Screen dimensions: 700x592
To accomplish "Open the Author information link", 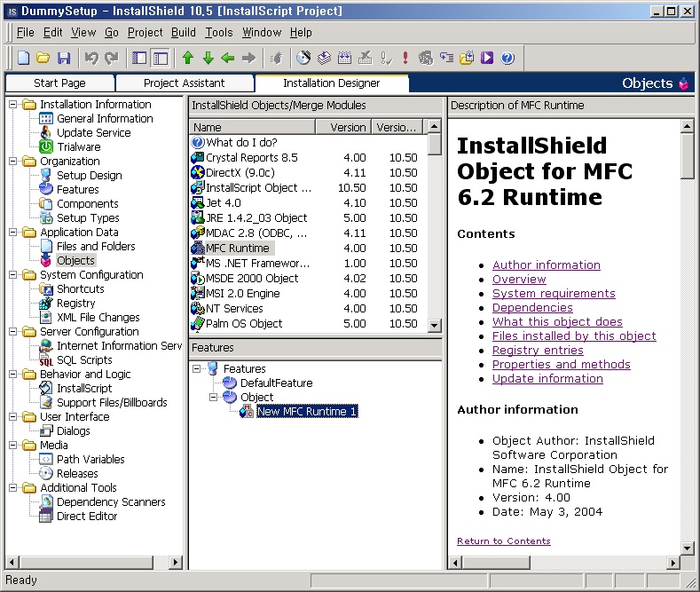I will (x=546, y=264).
